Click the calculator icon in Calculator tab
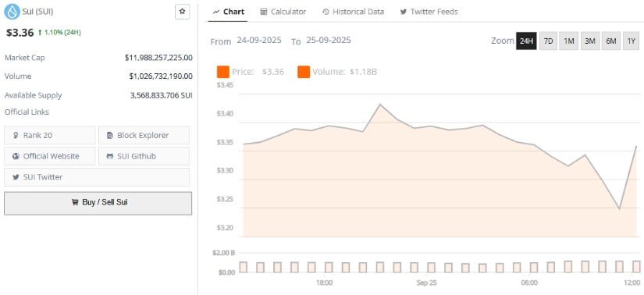The height and width of the screenshot is (295, 644). (264, 12)
